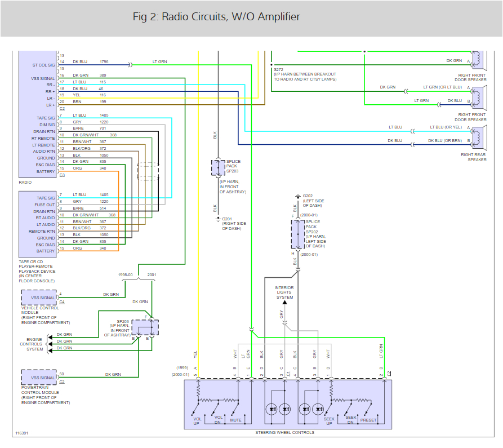Select the RIGHT REAR SPEAKER symbol
The height and width of the screenshot is (448, 503).
pyautogui.click(x=478, y=139)
